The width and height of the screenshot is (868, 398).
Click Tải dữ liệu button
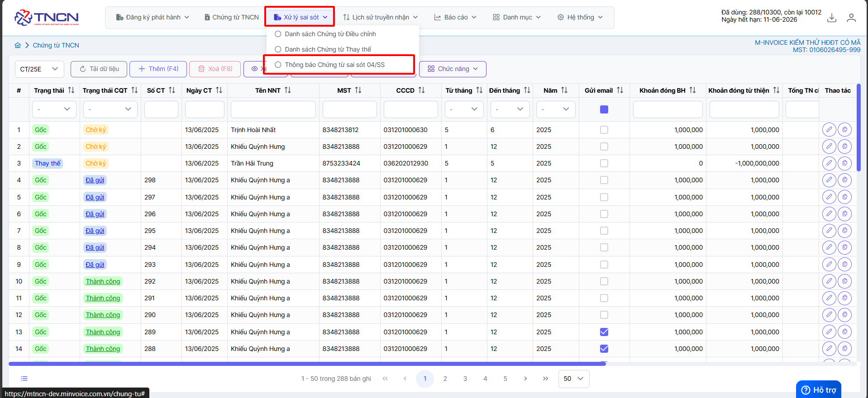[x=99, y=69]
